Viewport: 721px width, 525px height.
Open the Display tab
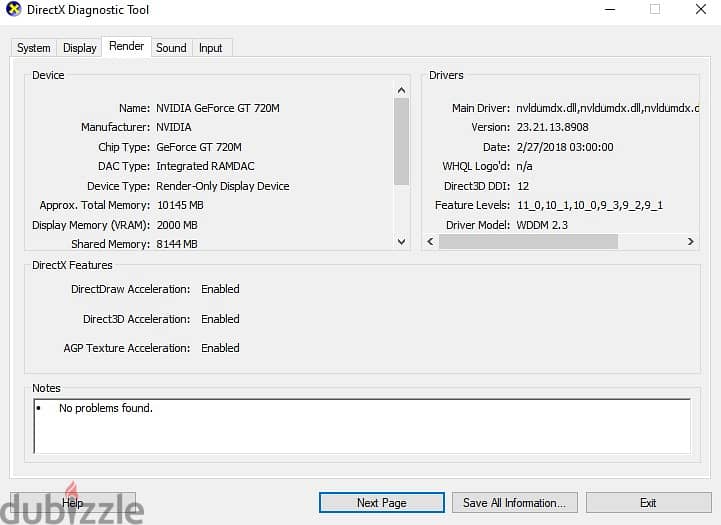click(x=80, y=48)
